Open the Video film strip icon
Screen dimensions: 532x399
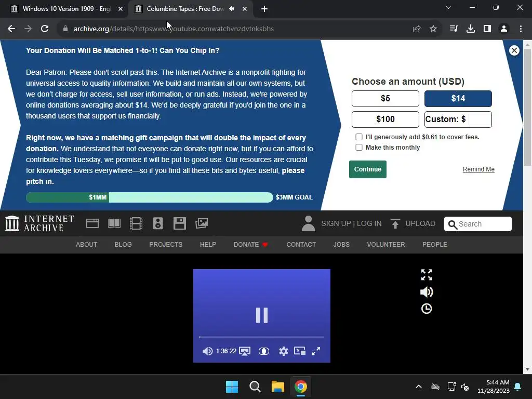pyautogui.click(x=136, y=223)
